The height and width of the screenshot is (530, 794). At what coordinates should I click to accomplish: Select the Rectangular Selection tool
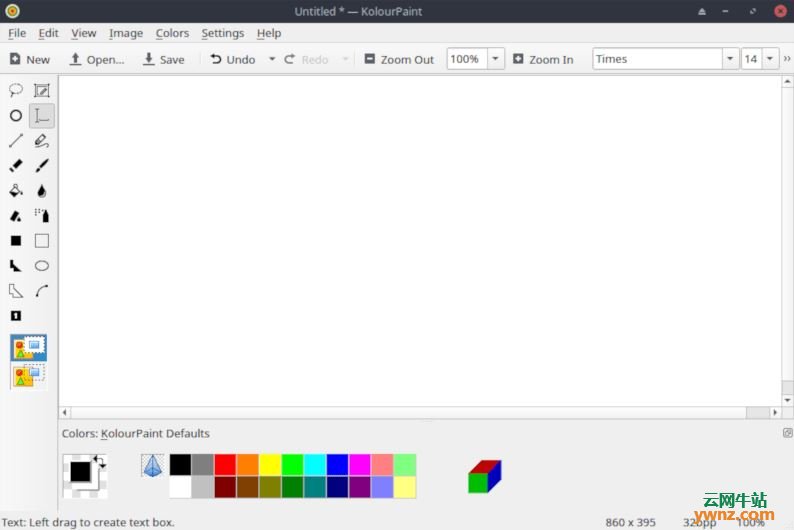[42, 90]
